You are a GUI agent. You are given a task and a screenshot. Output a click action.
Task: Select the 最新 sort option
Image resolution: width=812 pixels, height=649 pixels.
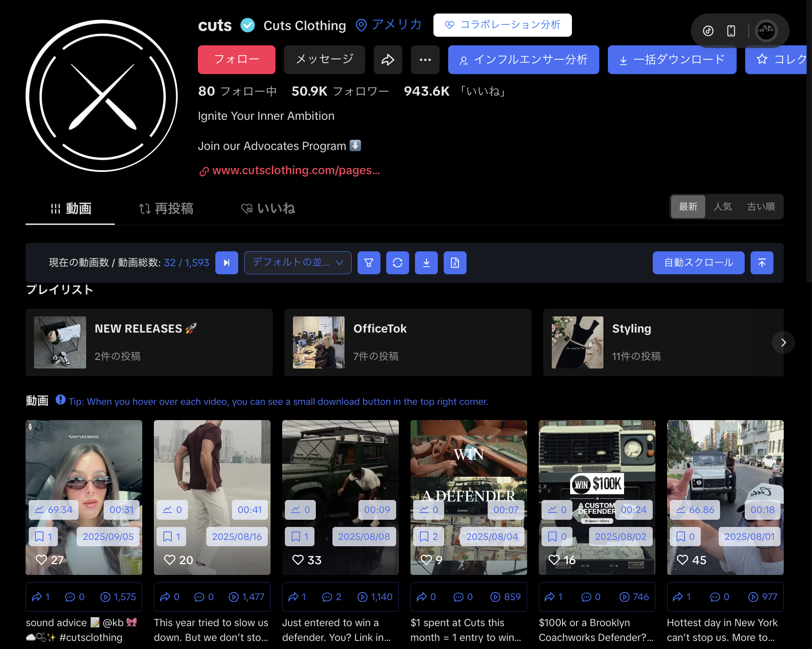click(x=688, y=206)
